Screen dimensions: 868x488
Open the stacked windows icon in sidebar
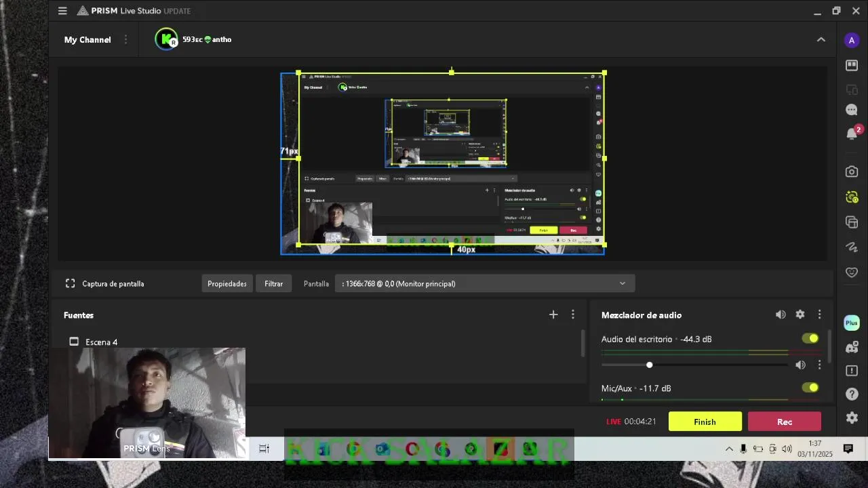point(852,222)
